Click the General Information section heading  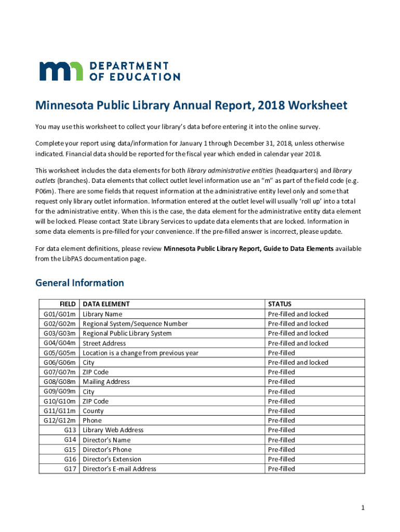click(x=79, y=283)
